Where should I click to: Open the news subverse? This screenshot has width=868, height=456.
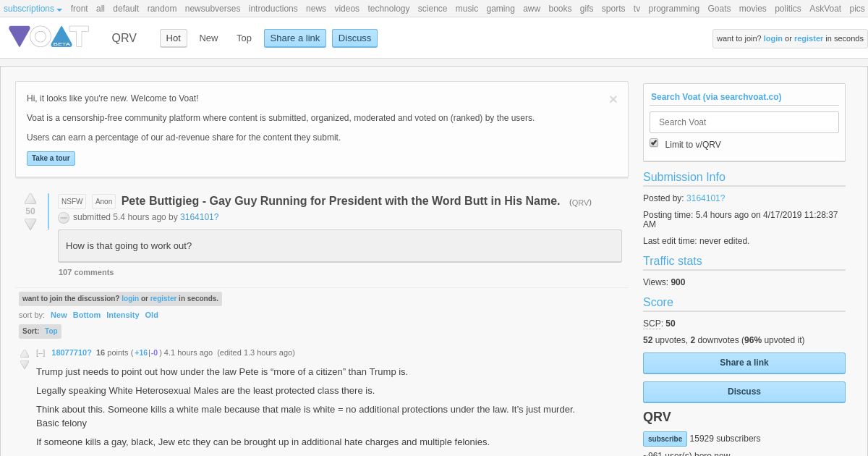pyautogui.click(x=316, y=9)
